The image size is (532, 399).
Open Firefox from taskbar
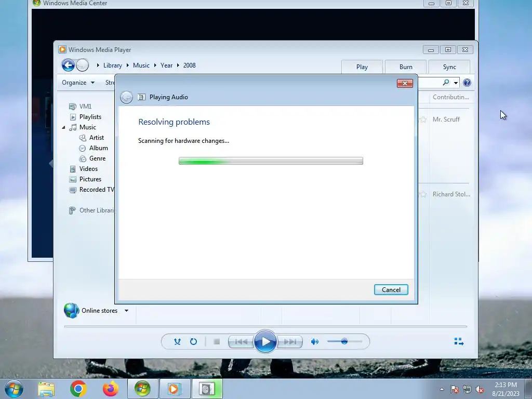point(111,389)
